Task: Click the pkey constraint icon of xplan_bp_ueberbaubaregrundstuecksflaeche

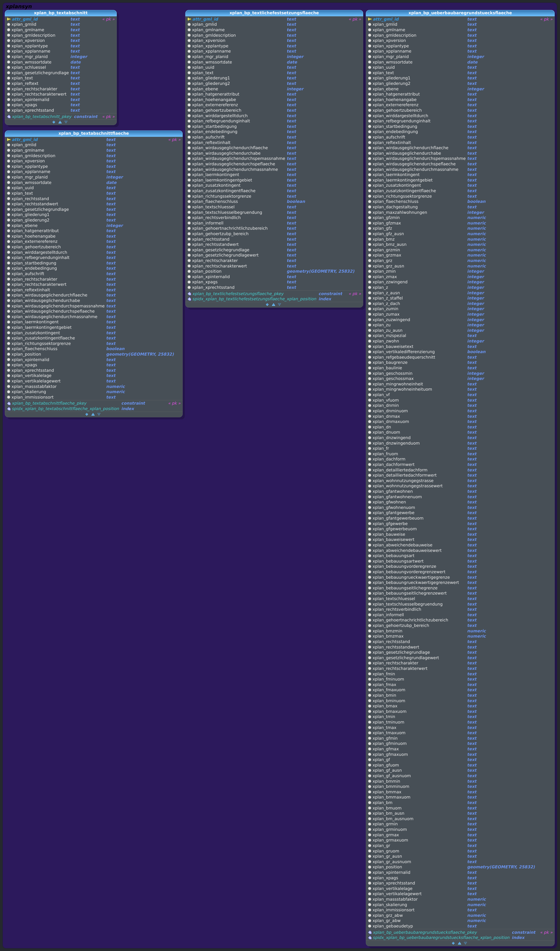Action: [370, 932]
